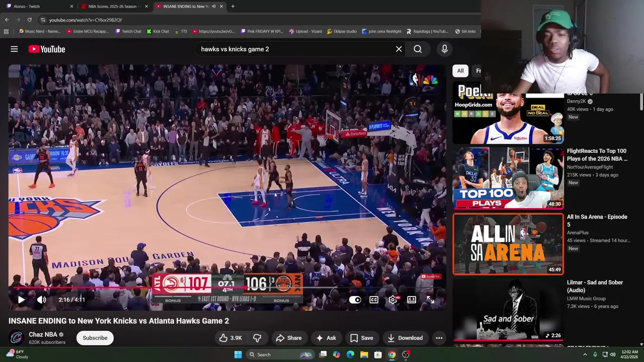Play the paused video
Viewport: 644px width, 362px height.
pyautogui.click(x=21, y=300)
